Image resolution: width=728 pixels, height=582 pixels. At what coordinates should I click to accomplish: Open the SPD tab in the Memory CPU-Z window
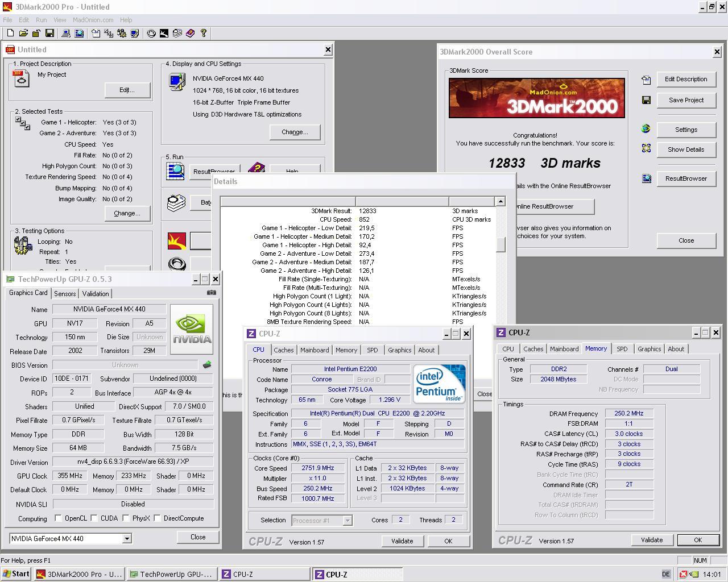622,349
